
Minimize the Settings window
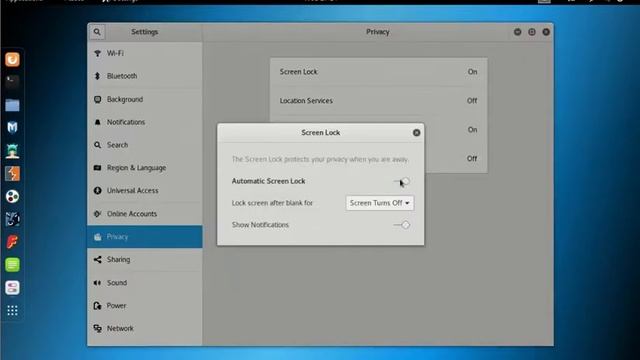518,32
